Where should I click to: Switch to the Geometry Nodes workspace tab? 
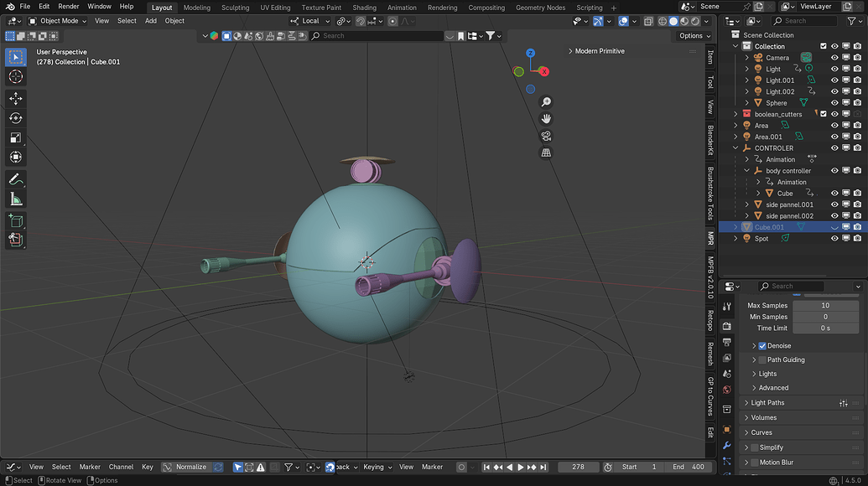540,8
